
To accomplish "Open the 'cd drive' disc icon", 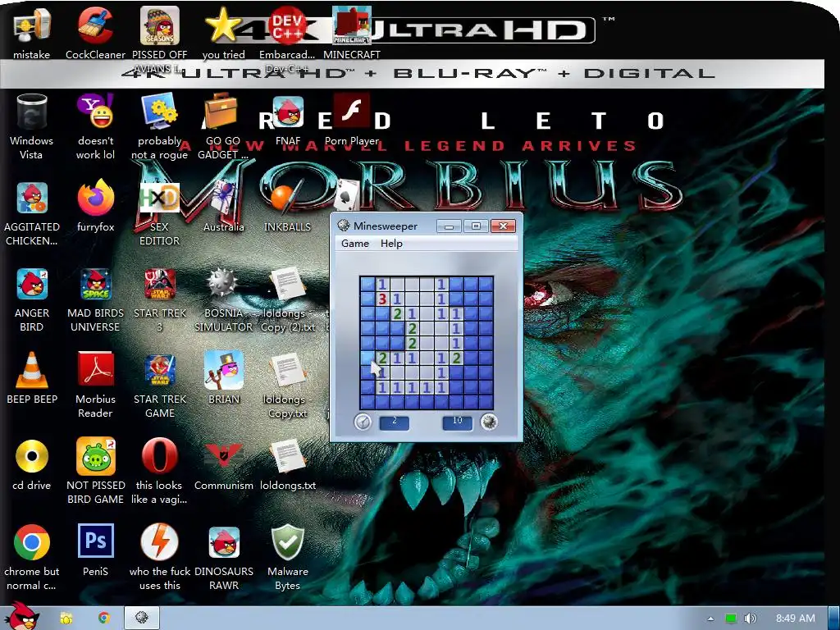I will [x=32, y=464].
